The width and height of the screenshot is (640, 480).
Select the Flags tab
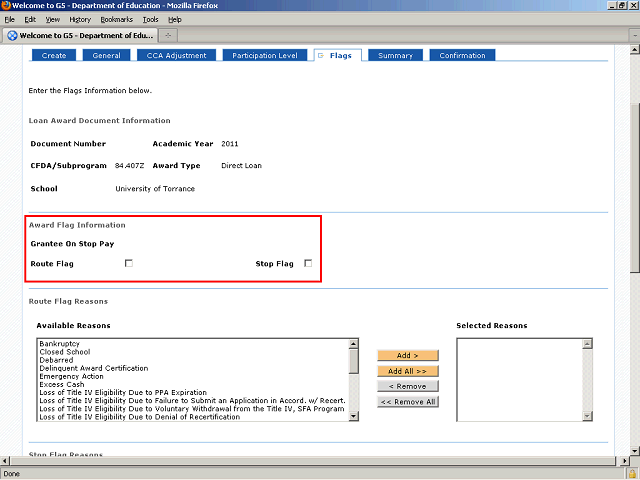coord(338,56)
